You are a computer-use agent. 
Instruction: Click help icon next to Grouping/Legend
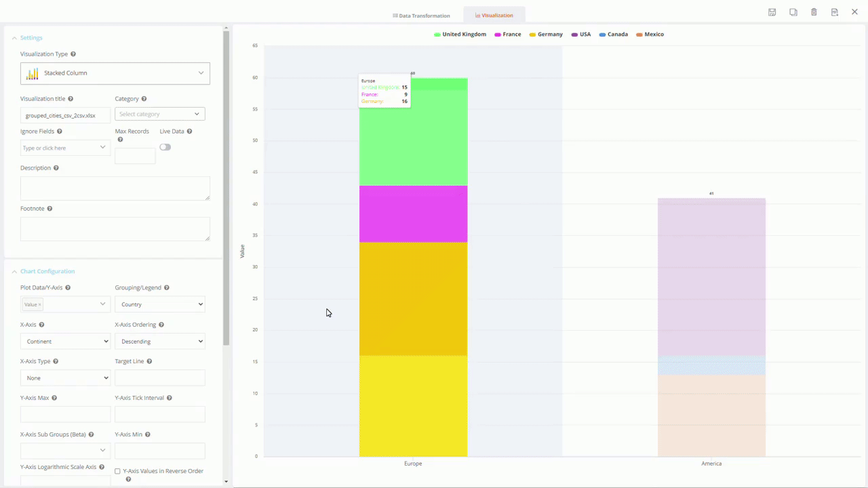(167, 288)
